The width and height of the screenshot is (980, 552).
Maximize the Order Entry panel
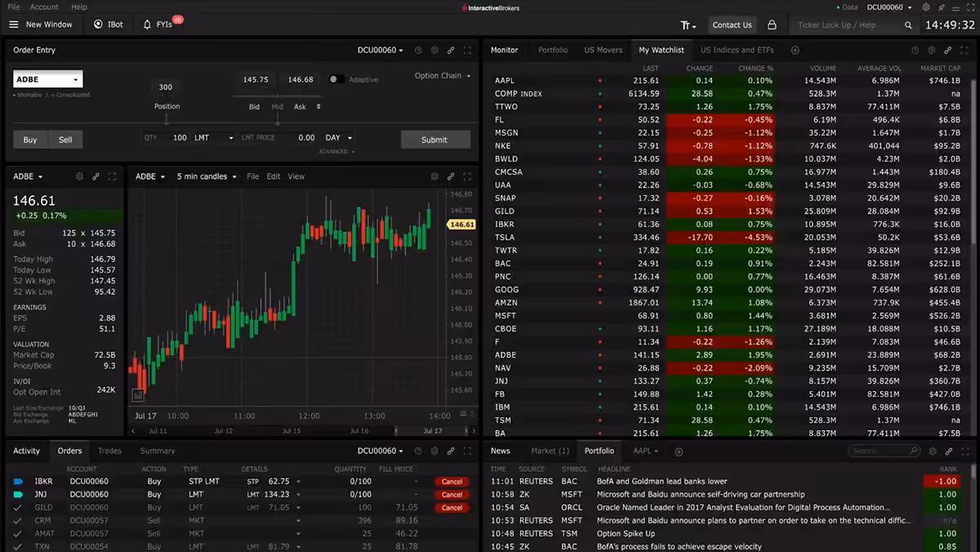(x=467, y=51)
